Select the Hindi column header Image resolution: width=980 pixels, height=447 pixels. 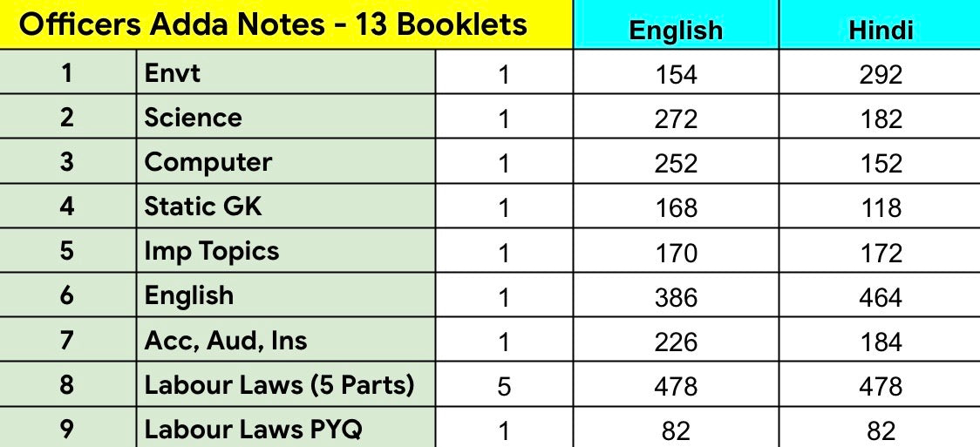[880, 30]
